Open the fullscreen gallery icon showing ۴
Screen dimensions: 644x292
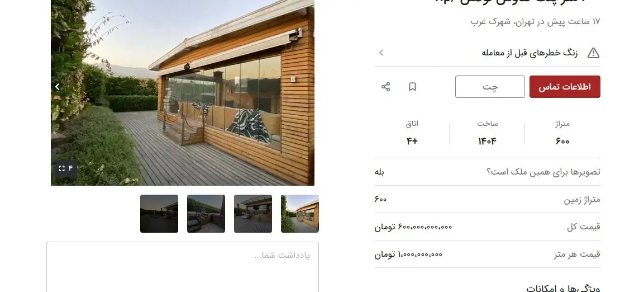[66, 168]
